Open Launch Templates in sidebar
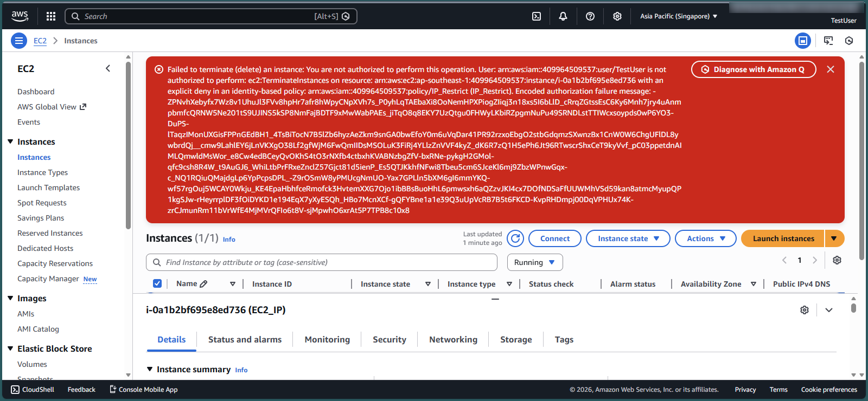The image size is (868, 401). coord(48,187)
